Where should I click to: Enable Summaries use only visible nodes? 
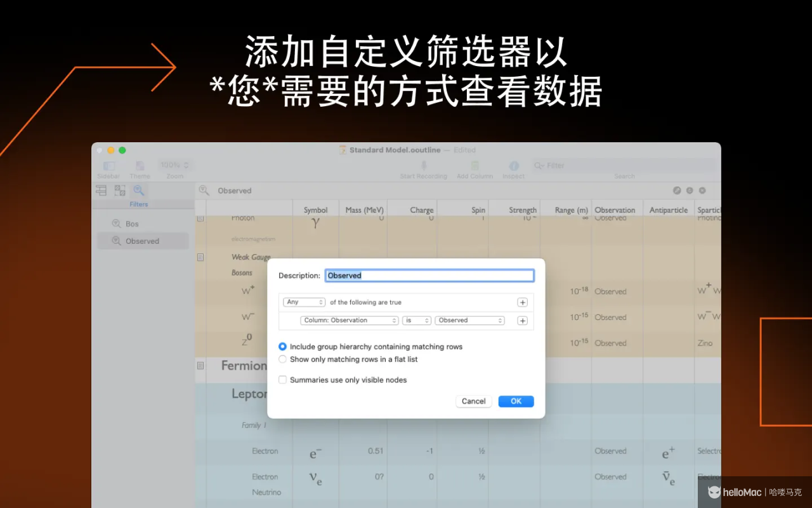tap(283, 380)
